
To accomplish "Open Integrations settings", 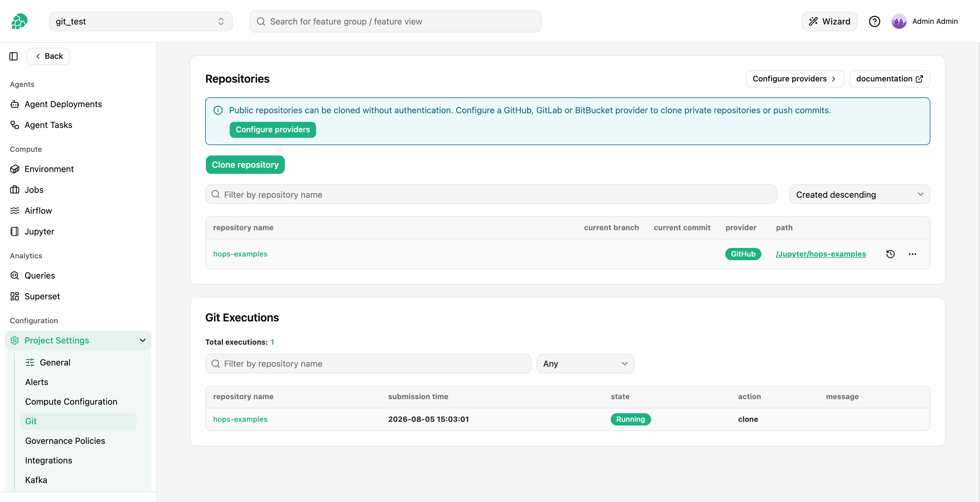I will pos(48,461).
